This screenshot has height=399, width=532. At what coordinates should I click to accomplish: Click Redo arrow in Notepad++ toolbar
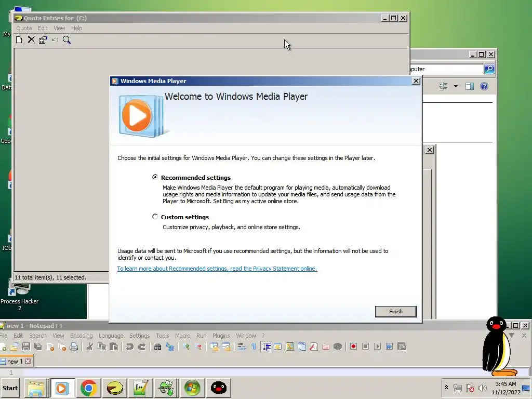click(142, 347)
